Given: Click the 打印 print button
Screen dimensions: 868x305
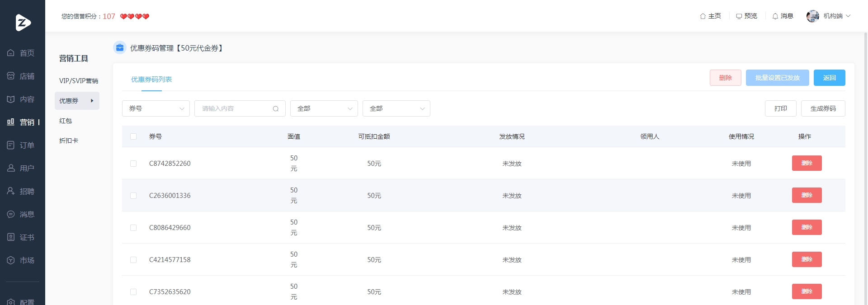Looking at the screenshot, I should 781,108.
